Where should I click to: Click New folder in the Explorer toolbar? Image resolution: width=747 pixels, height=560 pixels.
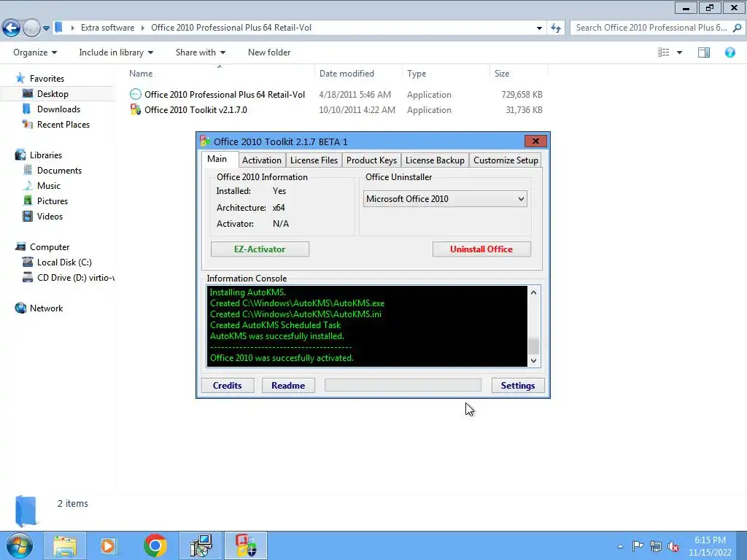pyautogui.click(x=269, y=52)
